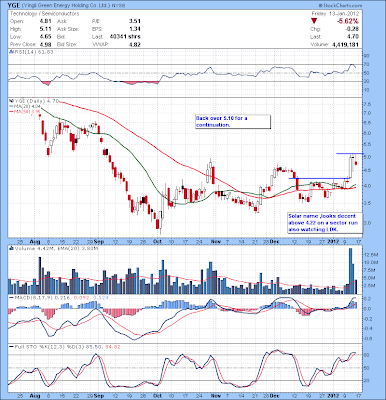
Task: Click the Oct label on price axis
Action: click(158, 241)
